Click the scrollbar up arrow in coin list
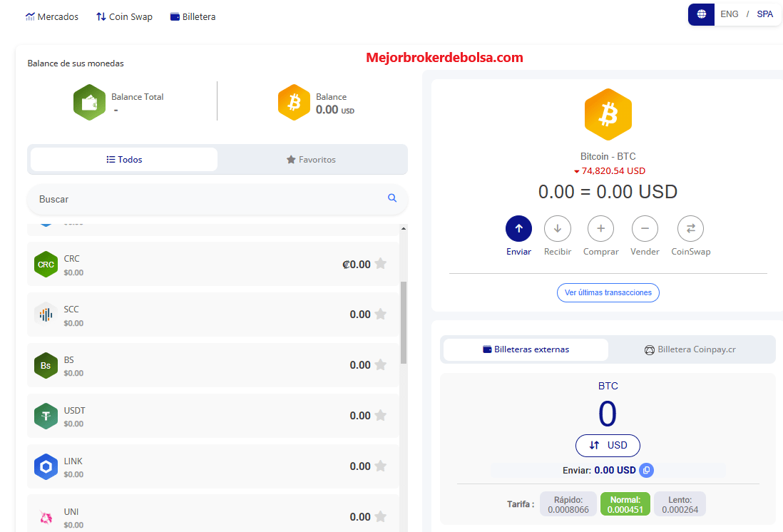The height and width of the screenshot is (532, 783). click(404, 228)
